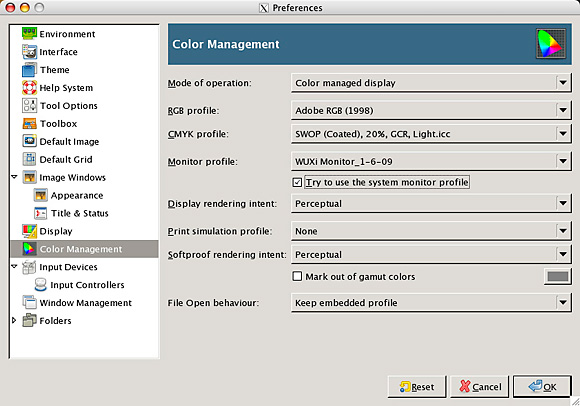Click the Help System lifebuoy icon

[29, 88]
